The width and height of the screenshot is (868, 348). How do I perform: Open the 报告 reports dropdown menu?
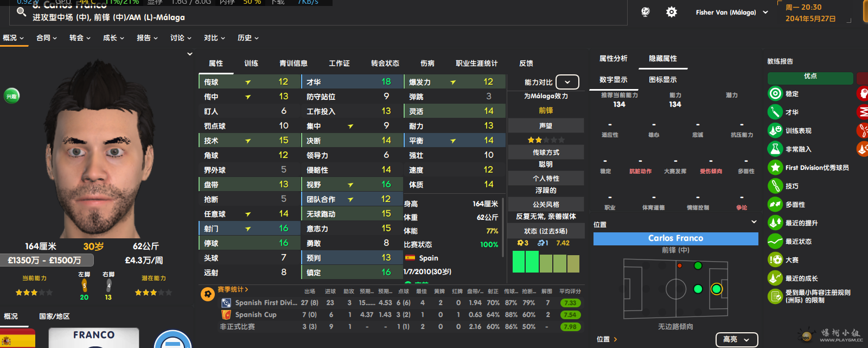[x=148, y=38]
